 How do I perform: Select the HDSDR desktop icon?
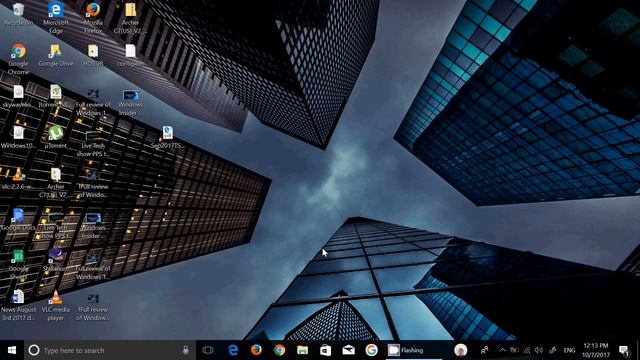[x=93, y=55]
